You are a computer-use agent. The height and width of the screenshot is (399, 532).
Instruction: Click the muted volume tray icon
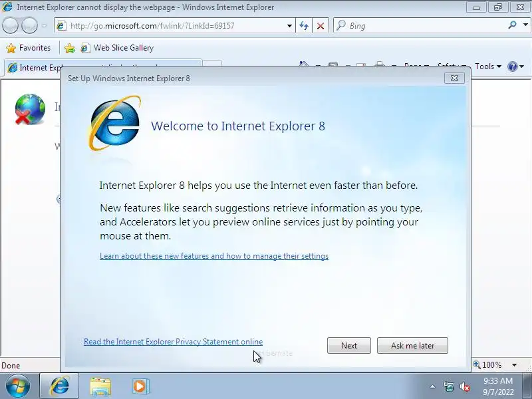(x=464, y=386)
